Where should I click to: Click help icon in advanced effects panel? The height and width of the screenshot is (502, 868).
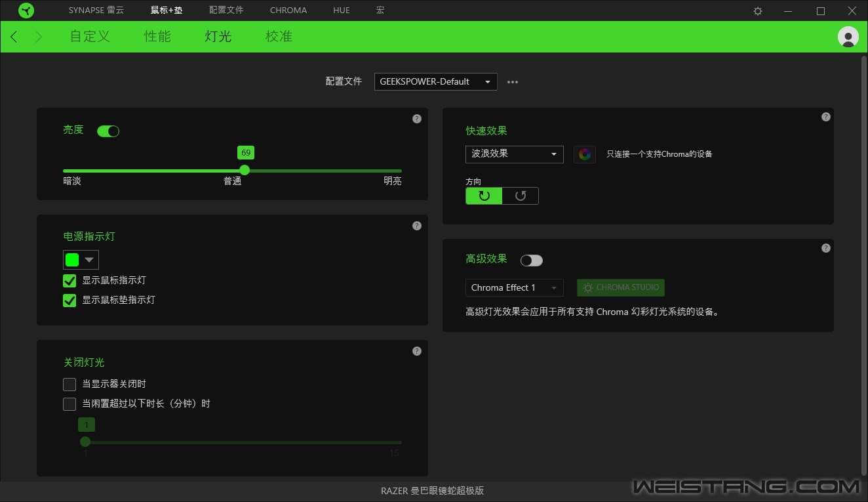point(826,248)
